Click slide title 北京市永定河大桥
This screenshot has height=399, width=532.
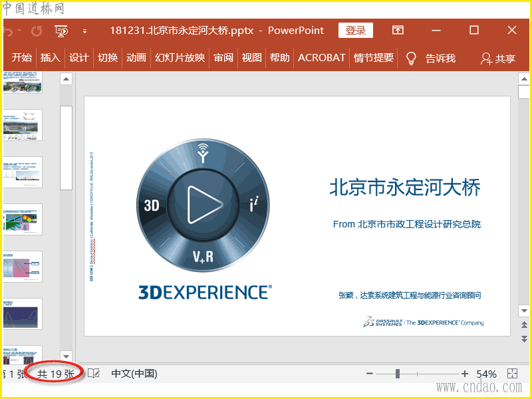click(405, 188)
